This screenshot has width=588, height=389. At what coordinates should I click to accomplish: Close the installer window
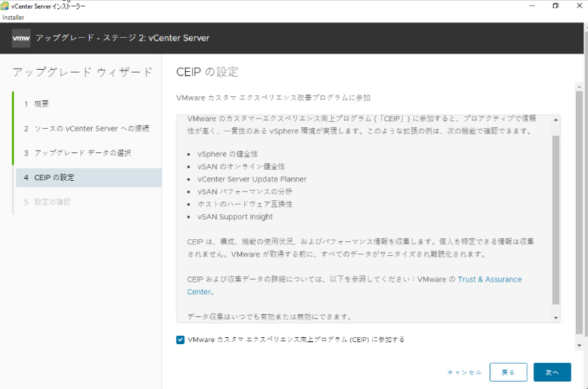[580, 6]
